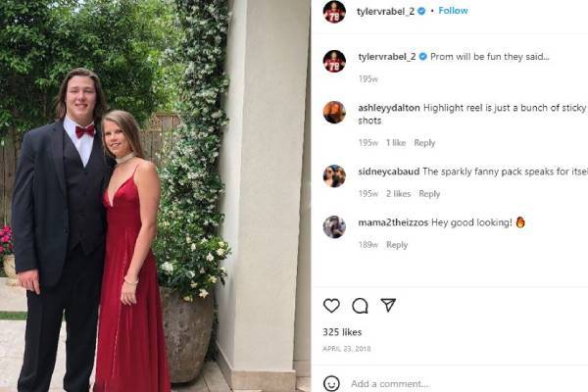Share post via the paper plane icon
Viewport: 588px width, 392px height.
click(388, 305)
